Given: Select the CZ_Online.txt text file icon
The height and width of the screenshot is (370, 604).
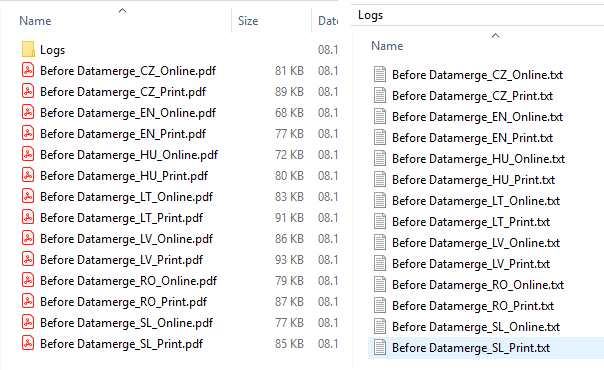Looking at the screenshot, I should (380, 74).
